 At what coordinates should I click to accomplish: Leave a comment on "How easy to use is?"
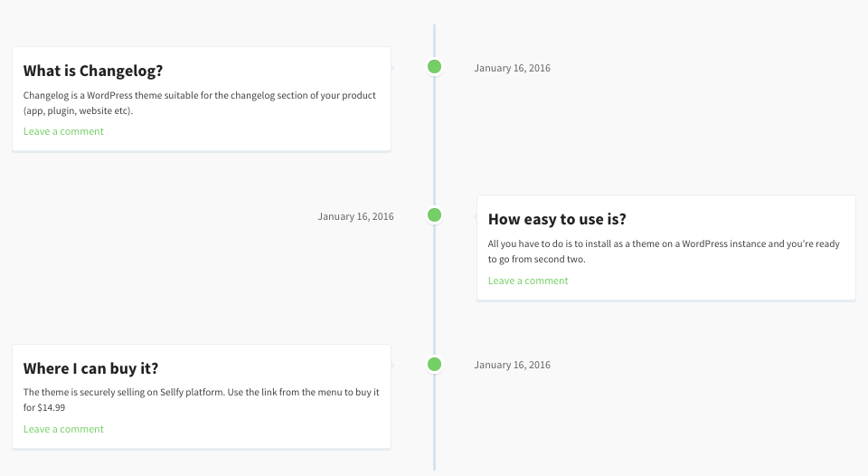click(528, 281)
